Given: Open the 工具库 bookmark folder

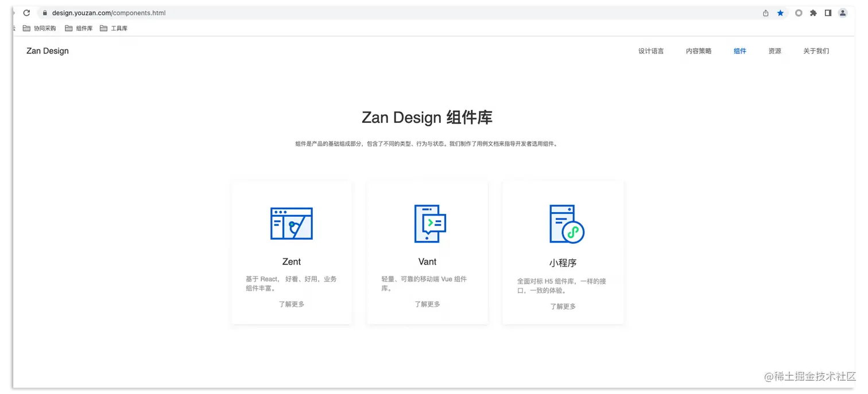Looking at the screenshot, I should (x=114, y=28).
